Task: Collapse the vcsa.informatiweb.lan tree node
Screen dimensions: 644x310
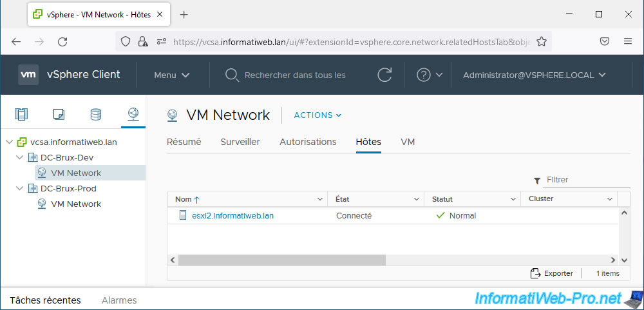Action: coord(9,142)
